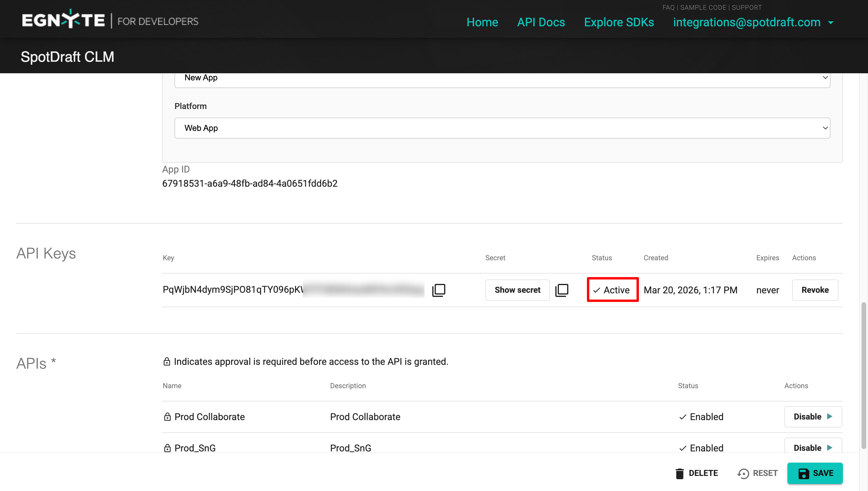Click the Save floppy disk button
The image size is (868, 491).
(815, 474)
